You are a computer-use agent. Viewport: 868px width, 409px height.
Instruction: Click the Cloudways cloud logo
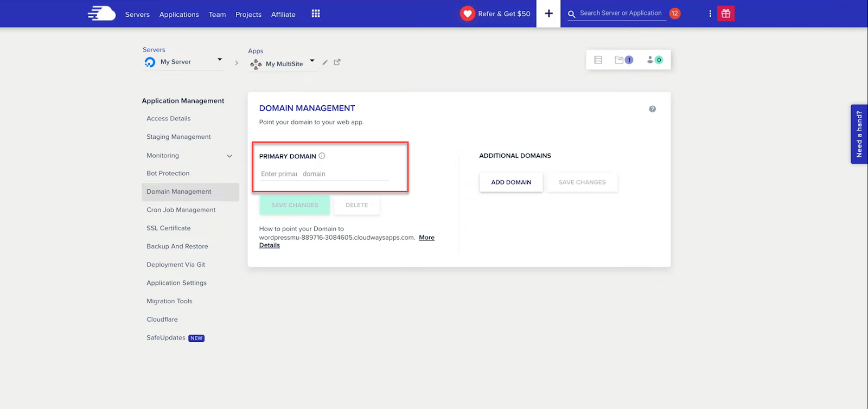coord(102,14)
